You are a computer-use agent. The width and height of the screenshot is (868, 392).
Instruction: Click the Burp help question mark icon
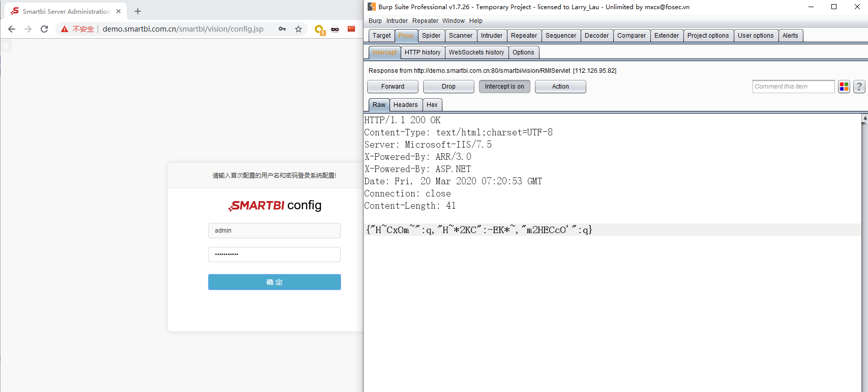coord(859,87)
